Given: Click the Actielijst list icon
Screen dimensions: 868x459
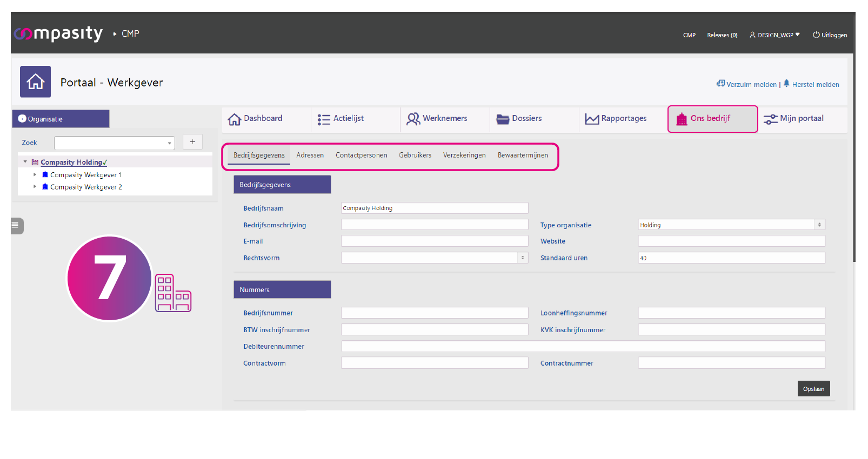Looking at the screenshot, I should coord(324,119).
